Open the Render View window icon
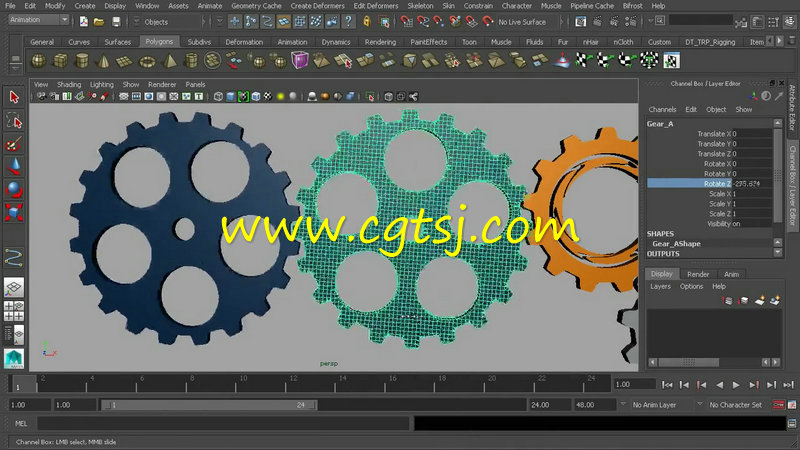Image resolution: width=800 pixels, height=450 pixels. [x=581, y=21]
